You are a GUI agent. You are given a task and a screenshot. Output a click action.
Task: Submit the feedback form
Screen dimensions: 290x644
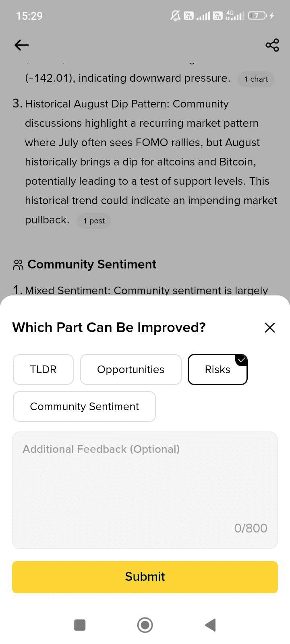(145, 577)
